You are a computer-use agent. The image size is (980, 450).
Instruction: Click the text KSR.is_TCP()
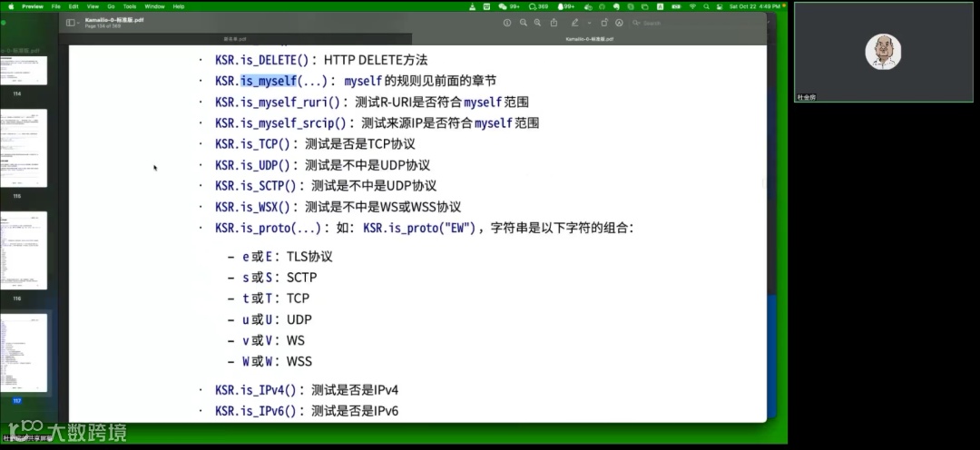tap(253, 144)
